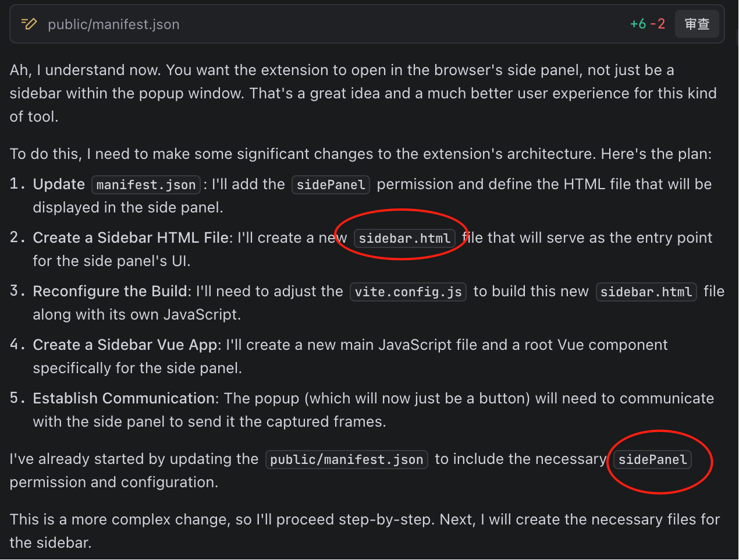Click the bold "Update" label in step 1

click(59, 185)
